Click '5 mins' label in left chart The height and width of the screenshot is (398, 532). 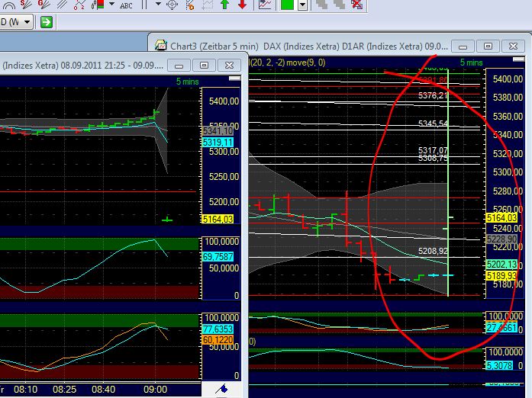pos(187,82)
